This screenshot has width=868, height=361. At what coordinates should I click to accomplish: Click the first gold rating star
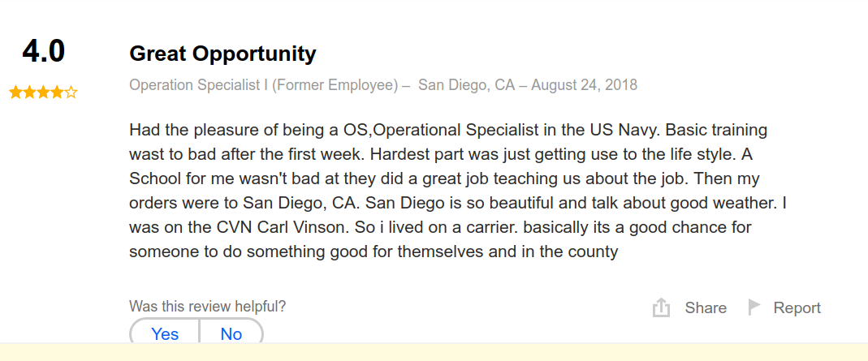(15, 92)
